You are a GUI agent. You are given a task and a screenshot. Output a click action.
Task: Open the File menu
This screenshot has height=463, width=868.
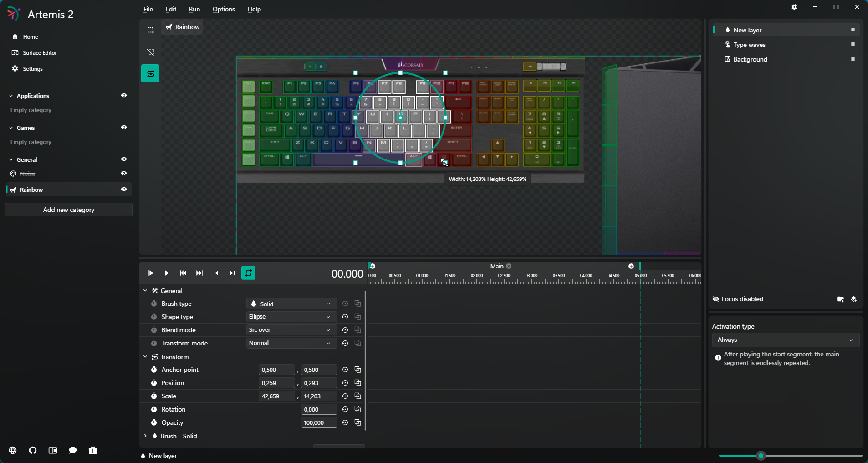[x=148, y=9]
